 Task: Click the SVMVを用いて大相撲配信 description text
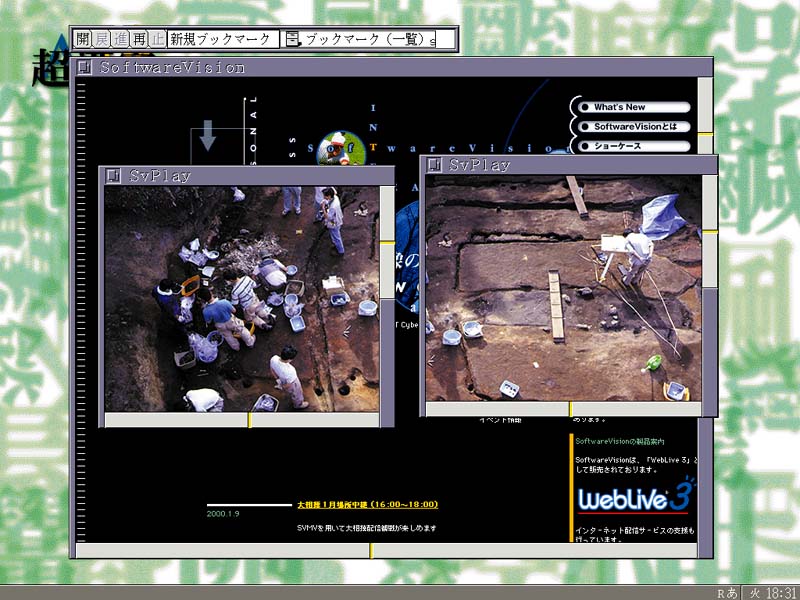pos(366,528)
